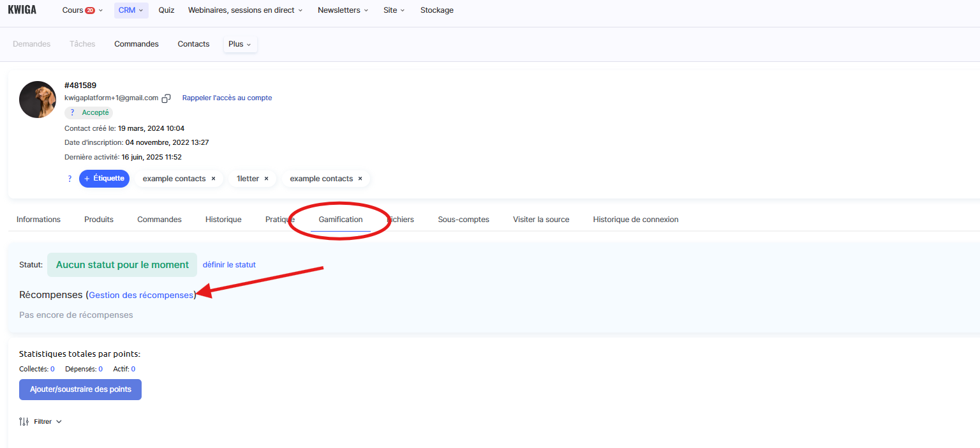Screen dimensions: 980x448
Task: Click the KWIGA logo
Action: coord(24,10)
